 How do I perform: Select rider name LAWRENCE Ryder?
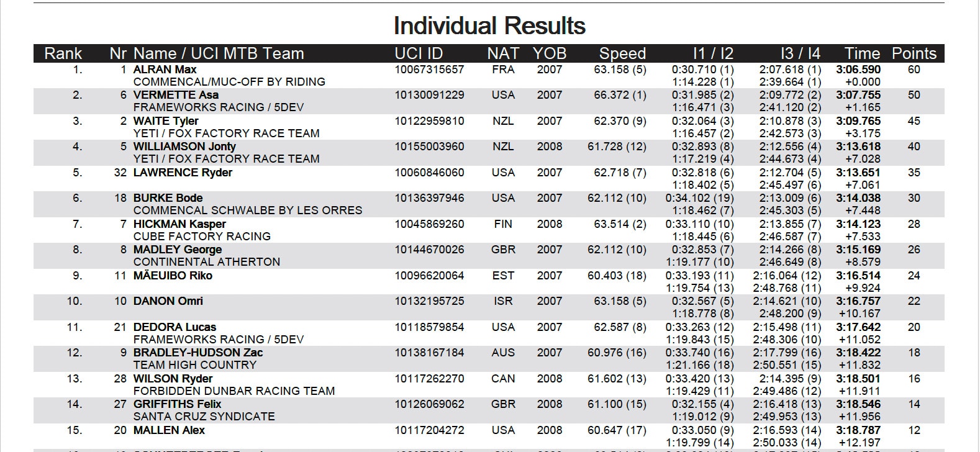(183, 173)
